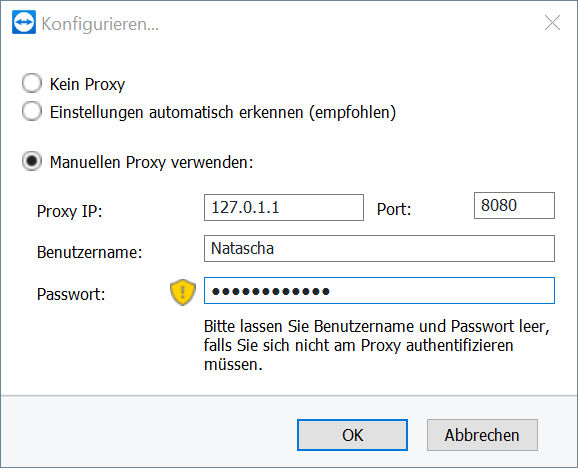Screen dimensions: 578x468
Task: Click the hint text about leaving credentials empty
Action: tap(377, 345)
